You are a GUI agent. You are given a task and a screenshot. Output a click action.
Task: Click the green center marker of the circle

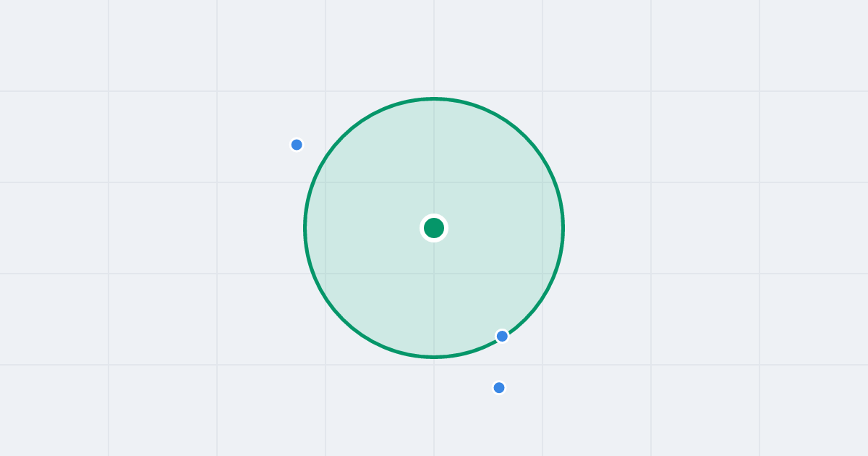coord(434,228)
